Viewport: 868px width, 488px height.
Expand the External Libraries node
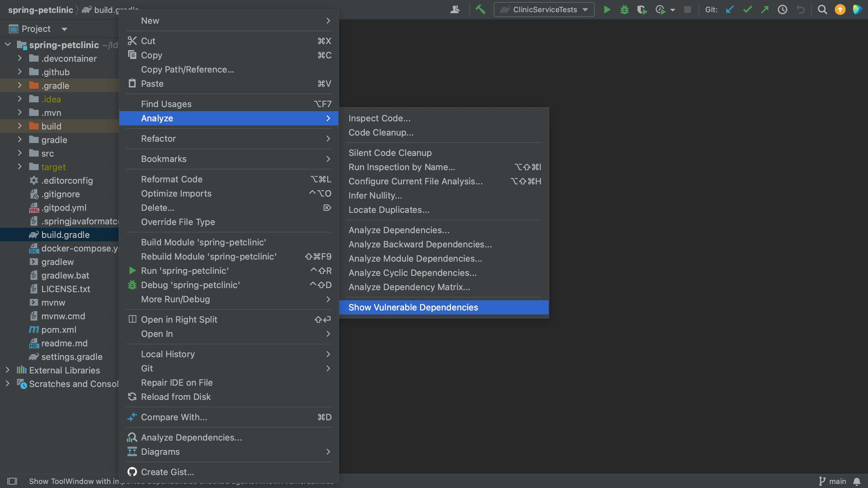(7, 370)
